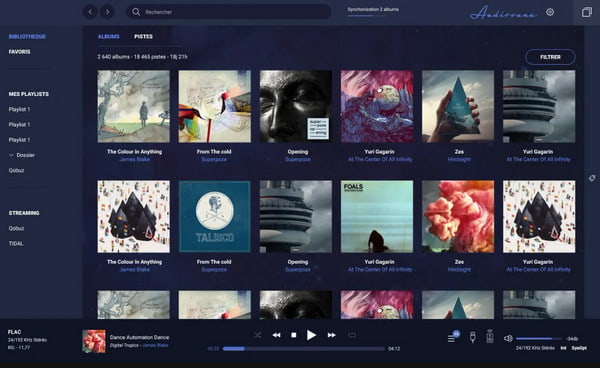Click the FLAC format label
600x368 pixels.
[x=15, y=332]
